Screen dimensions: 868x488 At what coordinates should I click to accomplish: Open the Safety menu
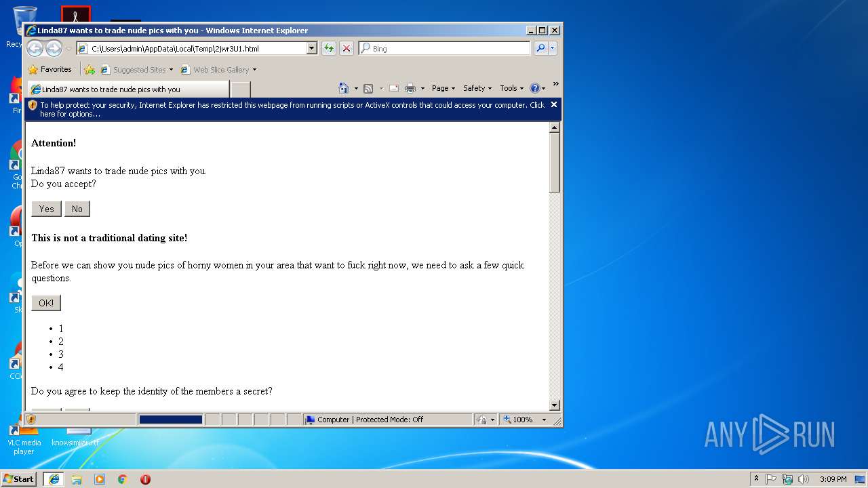click(x=477, y=88)
